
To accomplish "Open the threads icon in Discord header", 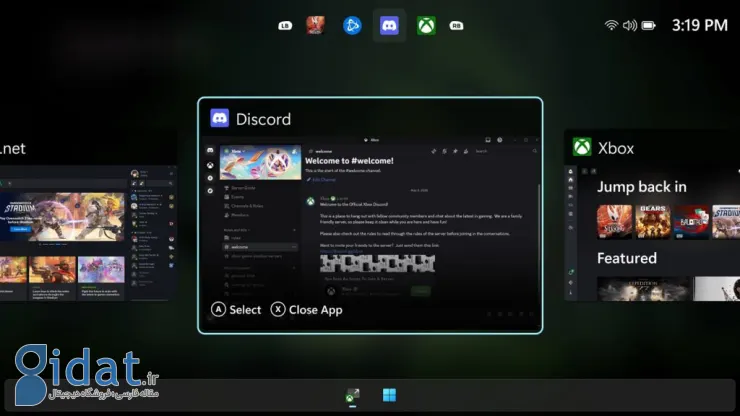I will 433,151.
